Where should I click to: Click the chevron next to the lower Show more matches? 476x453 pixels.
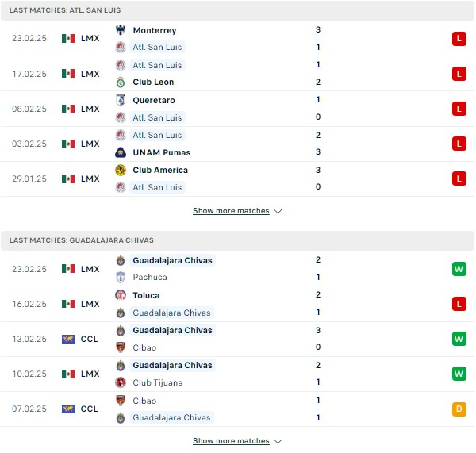point(278,441)
